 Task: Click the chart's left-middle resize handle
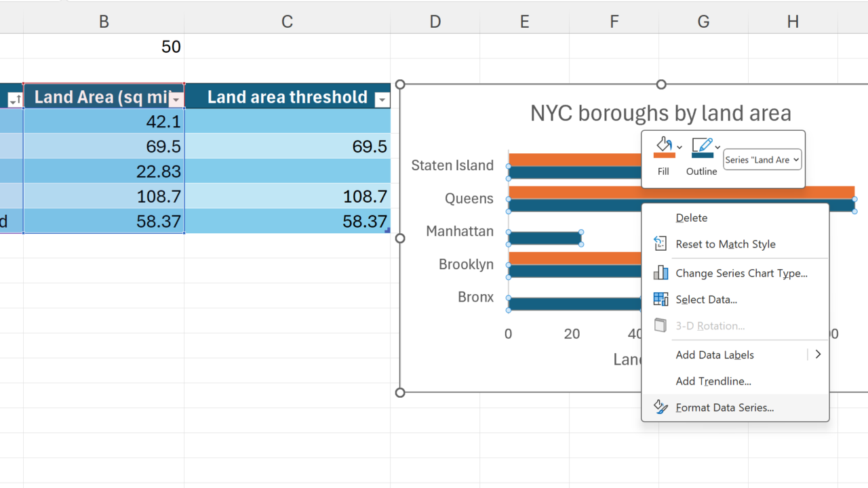pos(400,238)
